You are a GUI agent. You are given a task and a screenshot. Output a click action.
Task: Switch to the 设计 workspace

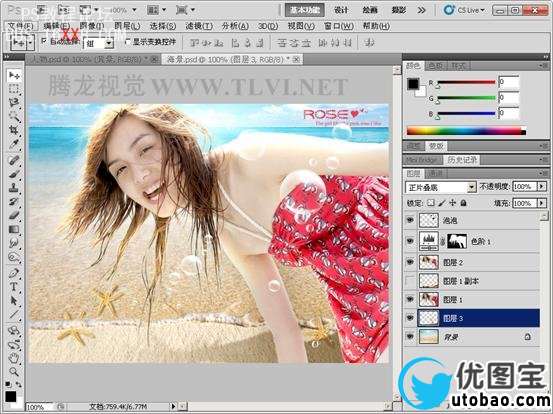coord(341,10)
